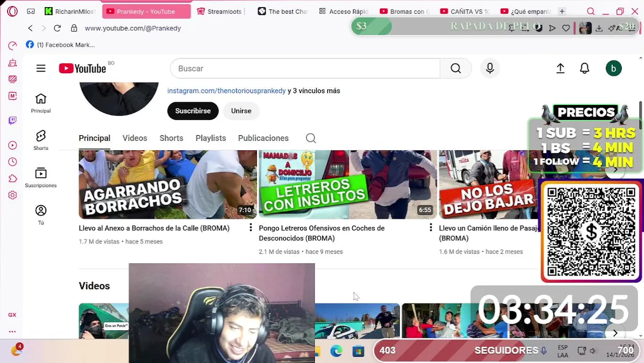The image size is (644, 363).
Task: Reload the current page
Action: point(57,28)
